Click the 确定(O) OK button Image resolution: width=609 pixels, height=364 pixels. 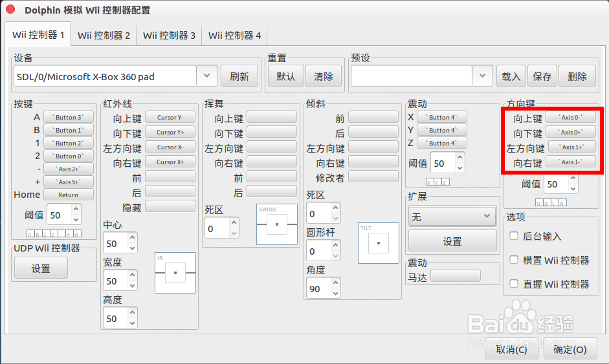coord(570,349)
